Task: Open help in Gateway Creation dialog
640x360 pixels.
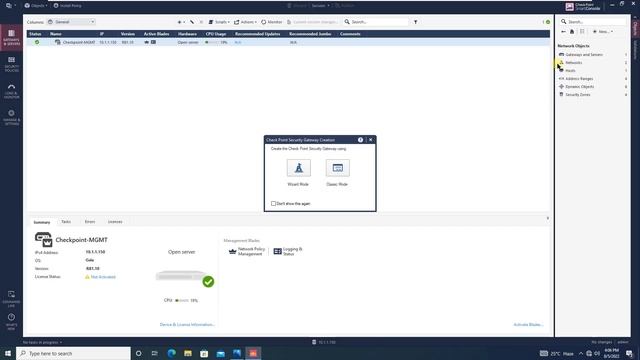Action: point(360,140)
